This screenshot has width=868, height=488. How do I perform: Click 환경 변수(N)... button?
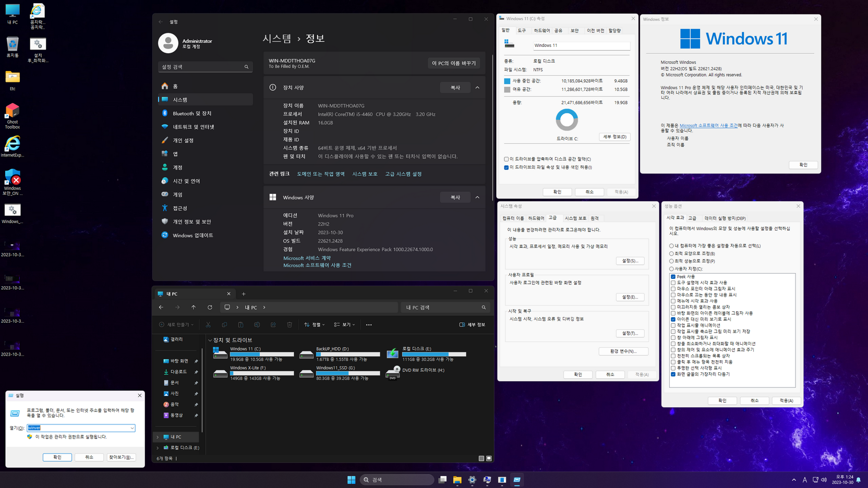(623, 351)
